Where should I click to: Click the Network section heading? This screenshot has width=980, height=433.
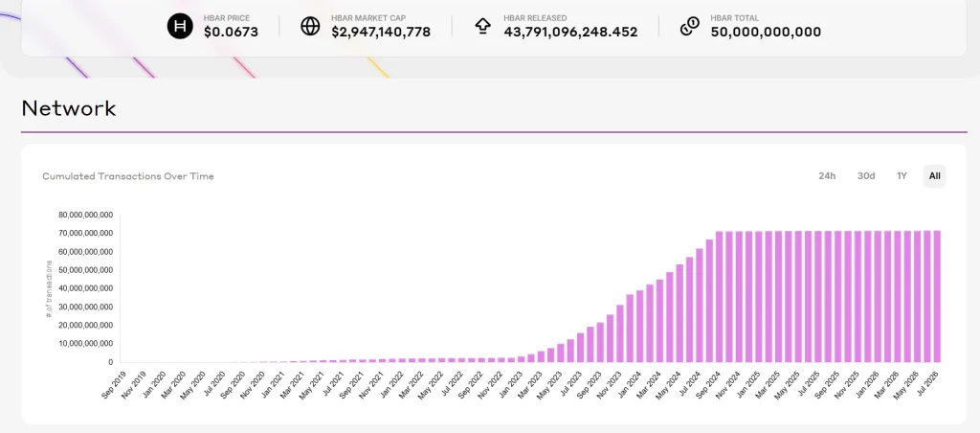click(x=69, y=108)
